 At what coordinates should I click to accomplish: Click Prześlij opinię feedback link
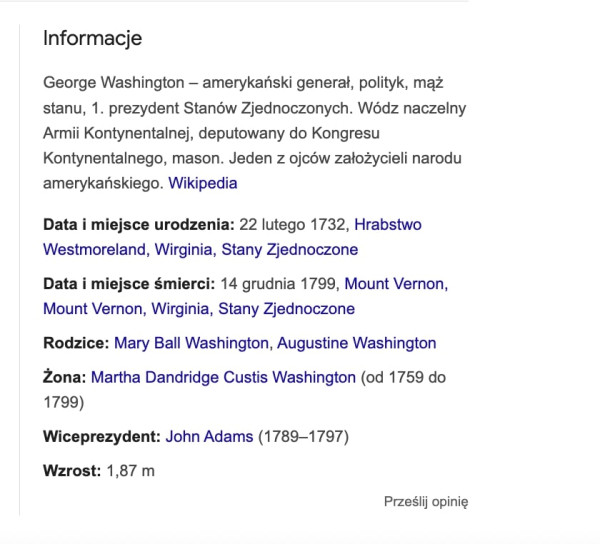(x=425, y=502)
